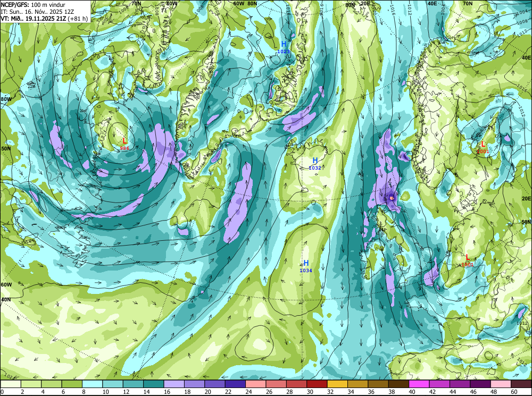
Task: Click the blue H symbol above 1023
Action: click(x=284, y=44)
